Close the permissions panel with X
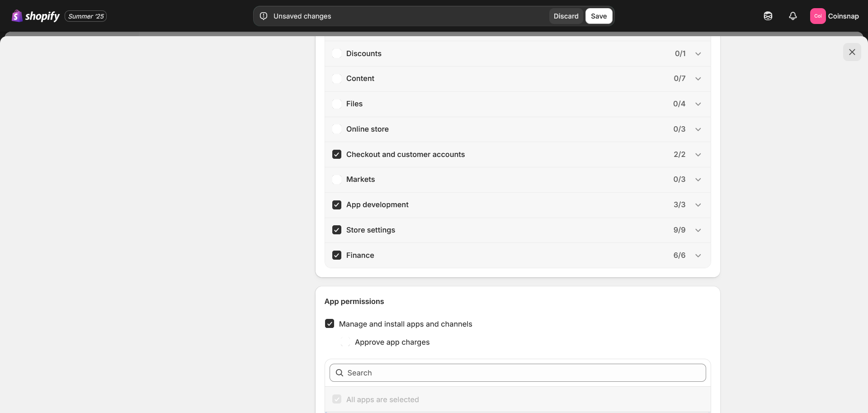The image size is (868, 413). coord(852,52)
